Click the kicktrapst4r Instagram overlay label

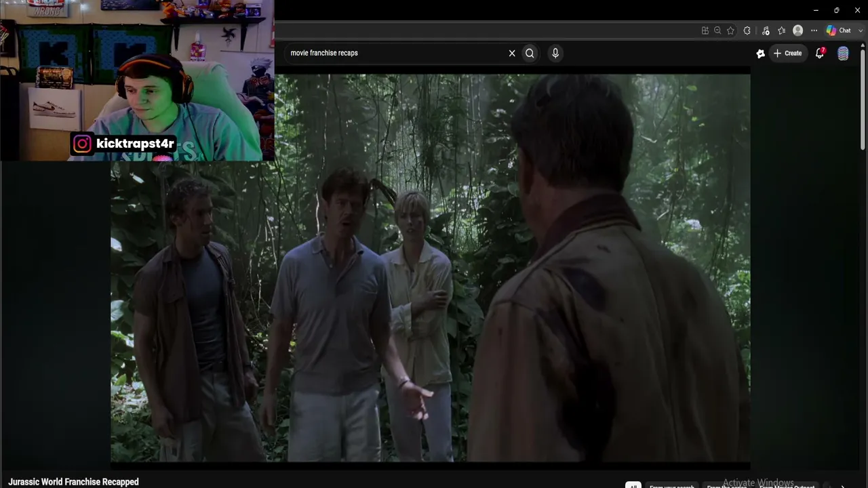(124, 144)
